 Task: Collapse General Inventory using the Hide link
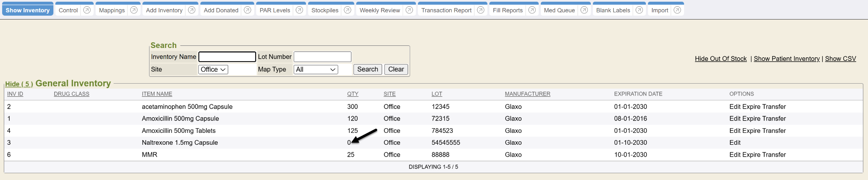point(19,84)
